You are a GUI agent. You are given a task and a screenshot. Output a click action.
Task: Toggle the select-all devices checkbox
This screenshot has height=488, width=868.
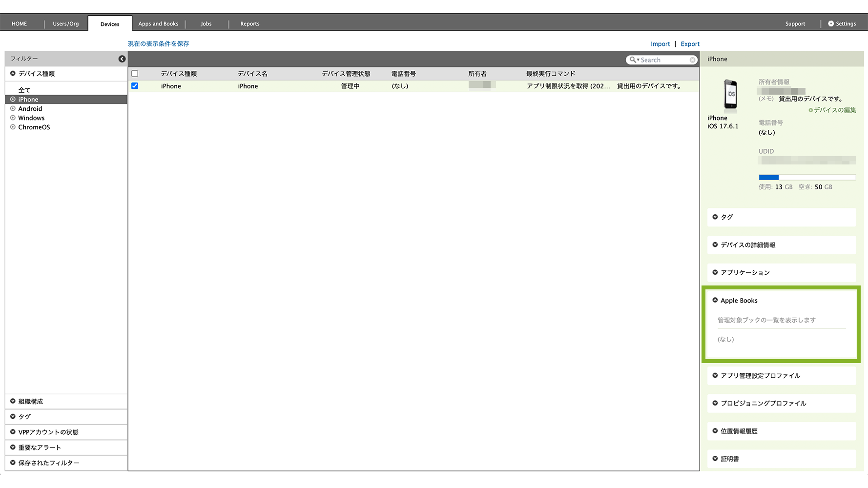pyautogui.click(x=135, y=74)
